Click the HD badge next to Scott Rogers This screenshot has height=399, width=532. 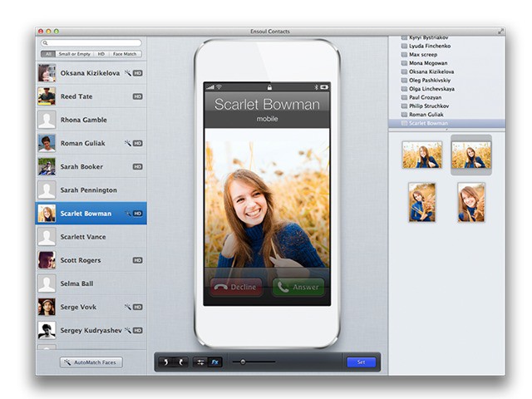(137, 260)
